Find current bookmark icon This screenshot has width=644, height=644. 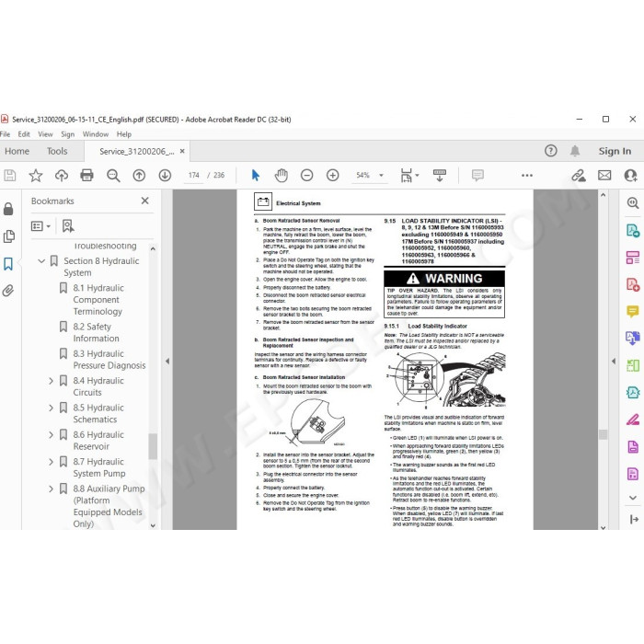(x=68, y=226)
